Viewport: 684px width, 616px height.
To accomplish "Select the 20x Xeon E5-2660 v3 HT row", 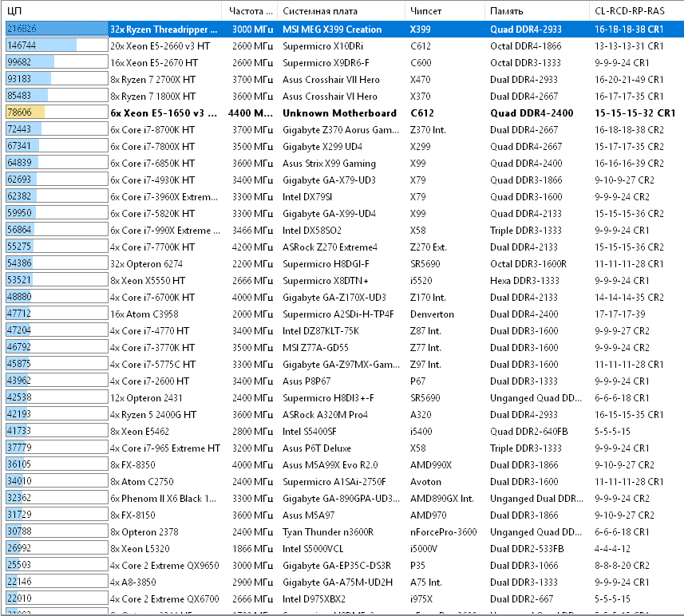I will [x=345, y=45].
